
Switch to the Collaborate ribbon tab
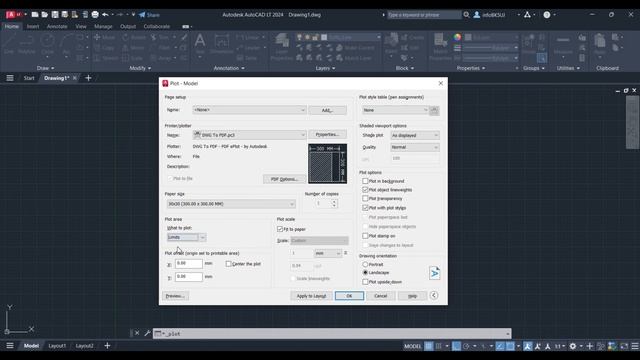[157, 26]
